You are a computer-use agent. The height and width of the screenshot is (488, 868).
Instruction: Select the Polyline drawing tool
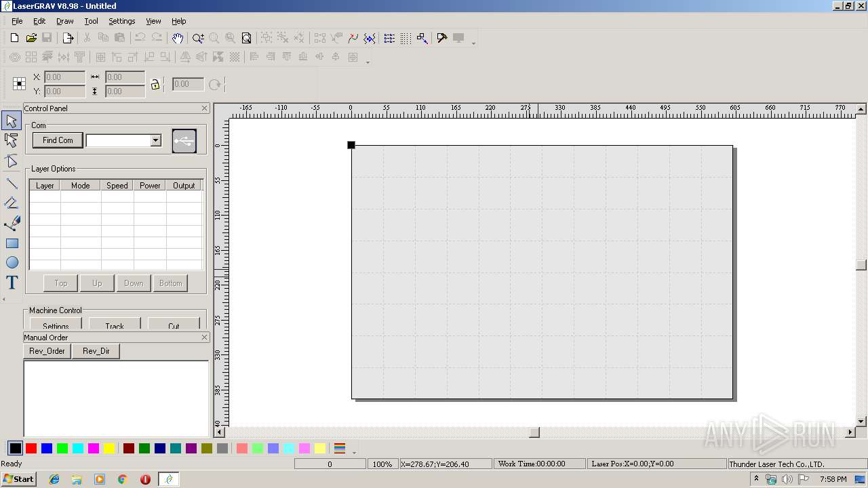click(x=12, y=203)
